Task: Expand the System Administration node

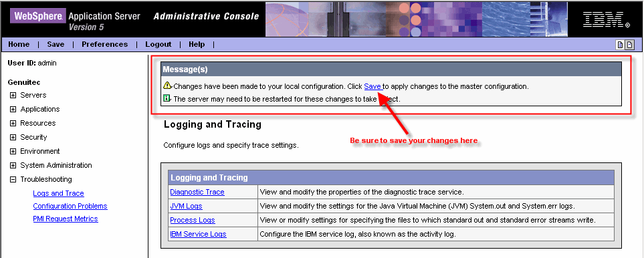Action: [x=13, y=165]
